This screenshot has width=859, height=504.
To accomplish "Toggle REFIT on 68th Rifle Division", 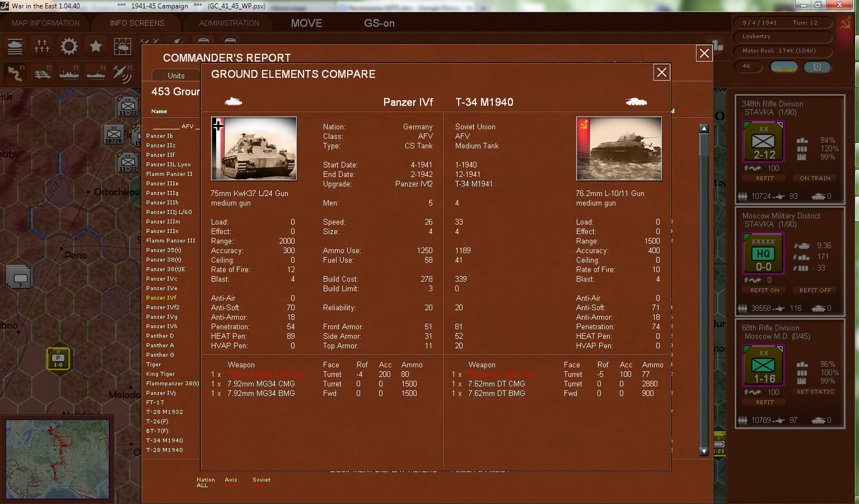I will pos(764,402).
